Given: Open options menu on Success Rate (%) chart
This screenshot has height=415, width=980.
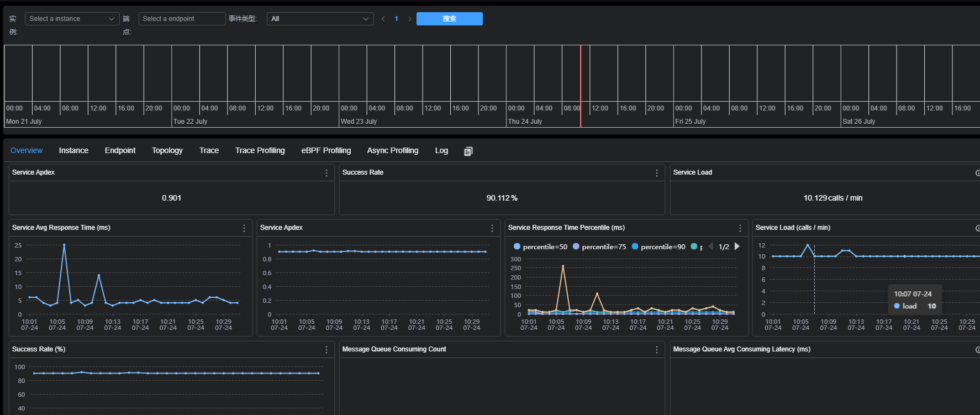Looking at the screenshot, I should (x=326, y=350).
